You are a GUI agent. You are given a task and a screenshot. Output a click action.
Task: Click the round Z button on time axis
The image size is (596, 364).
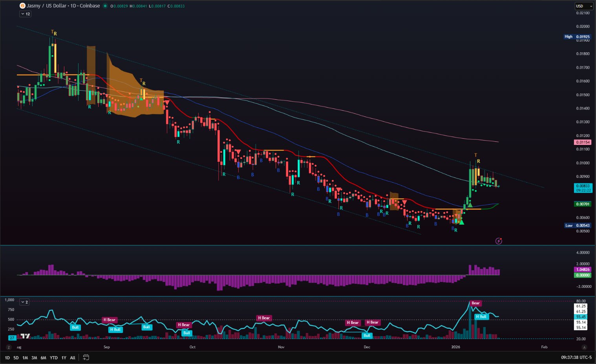(8, 347)
